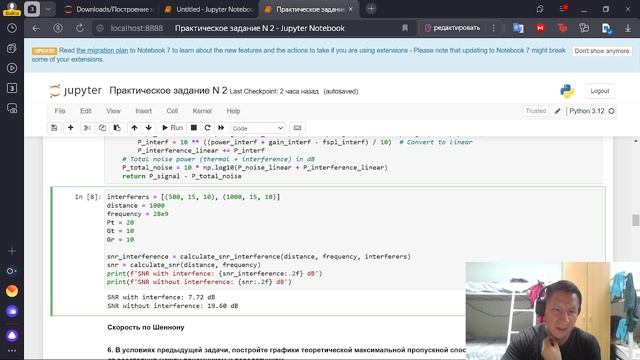Open the translate page icon
The width and height of the screenshot is (640, 360).
518,28
